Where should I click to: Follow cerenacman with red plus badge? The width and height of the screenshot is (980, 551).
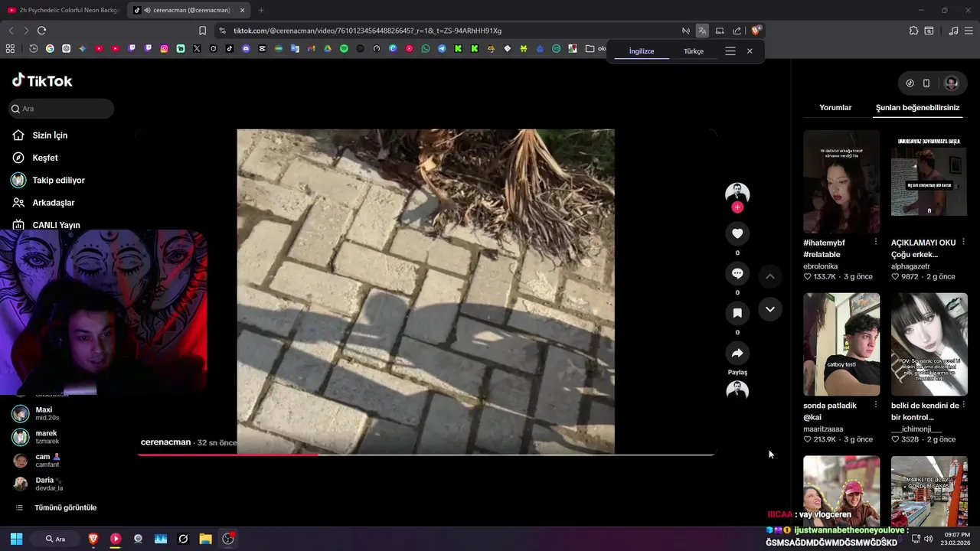point(737,207)
